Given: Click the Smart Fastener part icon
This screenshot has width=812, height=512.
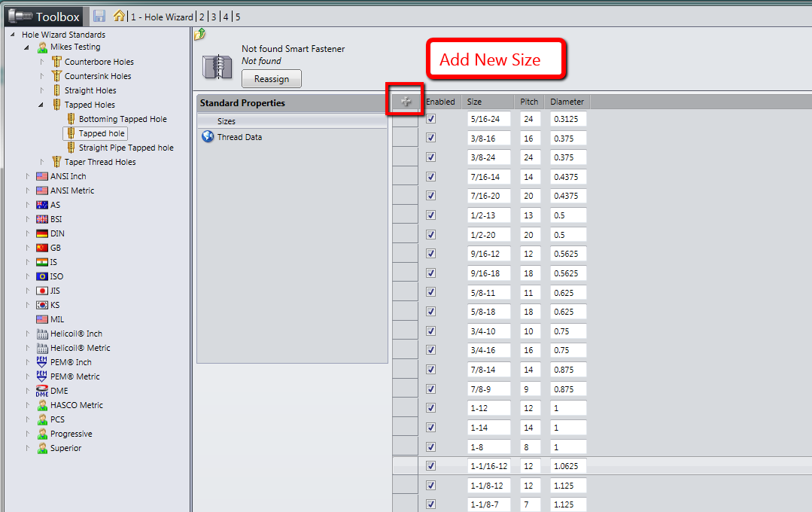Looking at the screenshot, I should 217,66.
